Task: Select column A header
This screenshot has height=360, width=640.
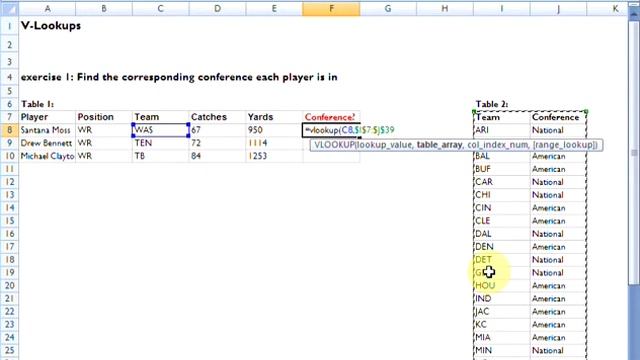Action: [x=47, y=9]
